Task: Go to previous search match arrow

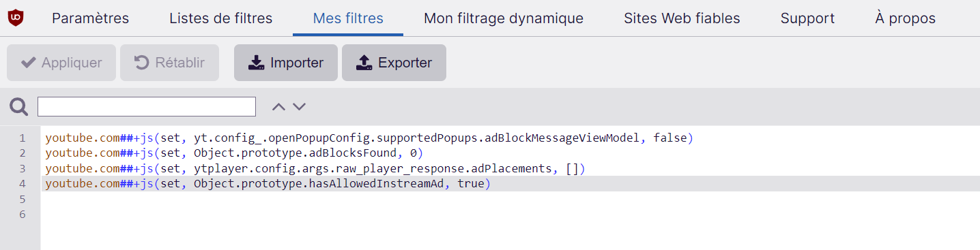Action: (278, 106)
